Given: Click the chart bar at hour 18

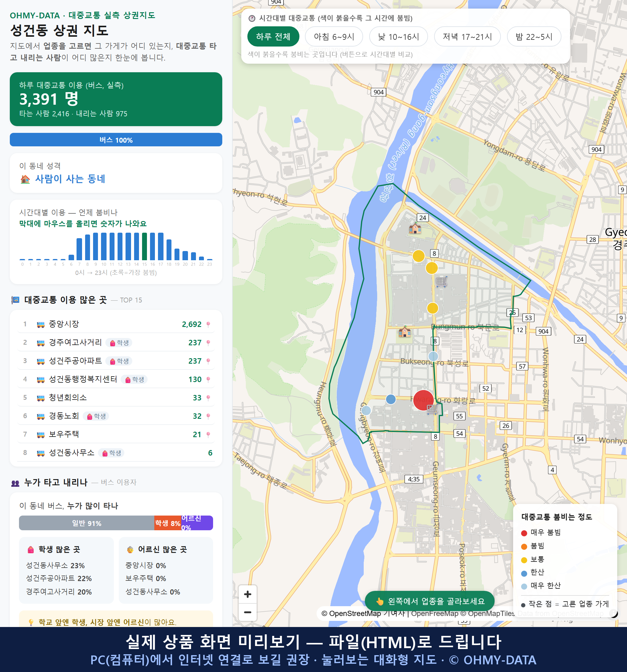Looking at the screenshot, I should 169,250.
